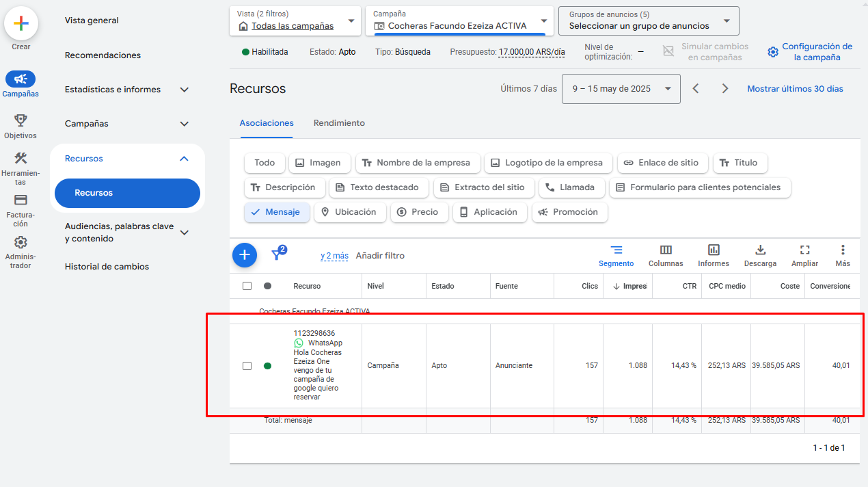Viewport: 868px width, 487px height.
Task: Select Formulario para clientes potenciales chip
Action: coord(700,187)
